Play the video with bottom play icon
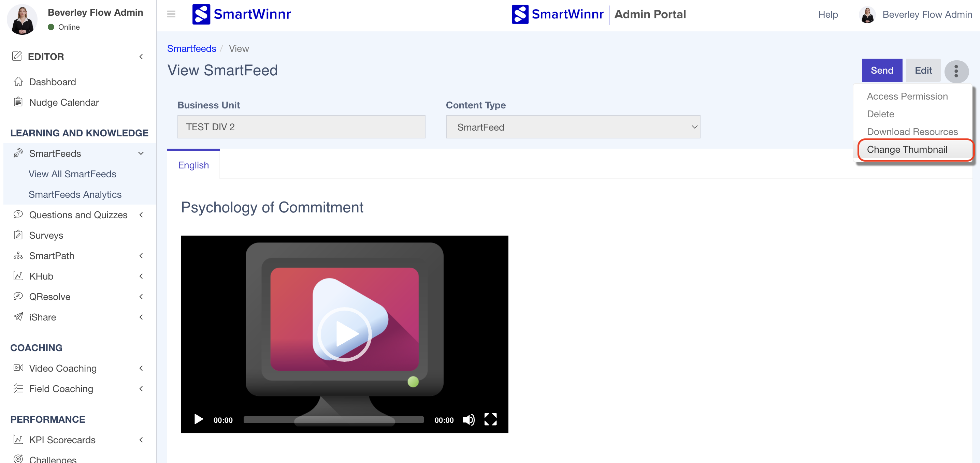This screenshot has width=980, height=463. pos(198,419)
